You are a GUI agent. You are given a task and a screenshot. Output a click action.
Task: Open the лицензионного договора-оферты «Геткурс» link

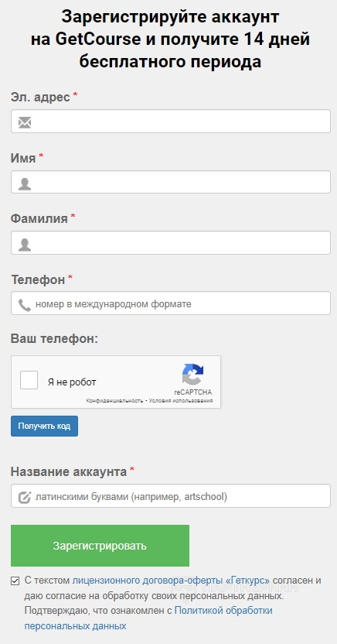[x=171, y=581]
